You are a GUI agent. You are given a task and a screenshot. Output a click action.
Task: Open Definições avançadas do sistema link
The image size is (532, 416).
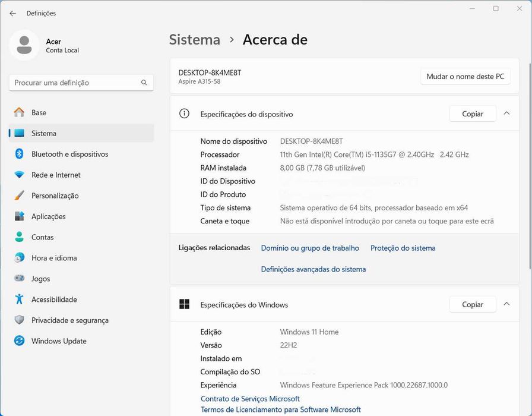[313, 269]
